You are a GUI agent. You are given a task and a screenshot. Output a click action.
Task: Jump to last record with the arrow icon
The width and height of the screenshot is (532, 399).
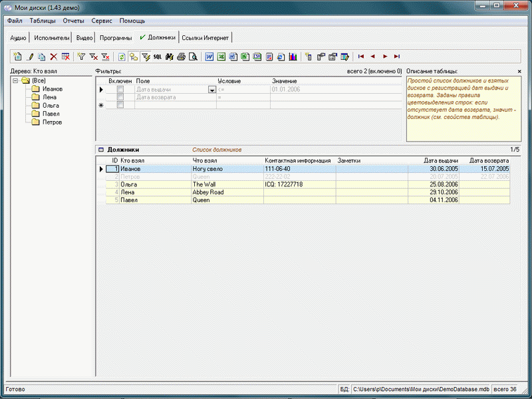[x=397, y=57]
